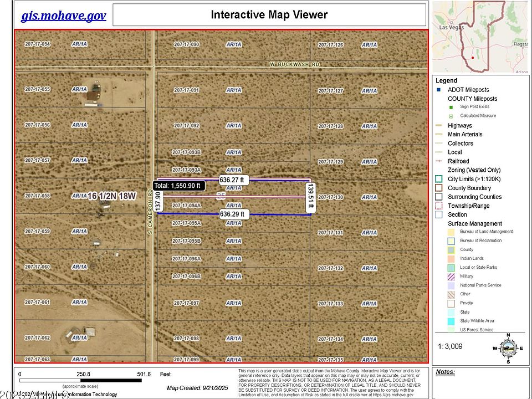
Task: Click the Military hatched legend symbol
Action: coord(451,276)
